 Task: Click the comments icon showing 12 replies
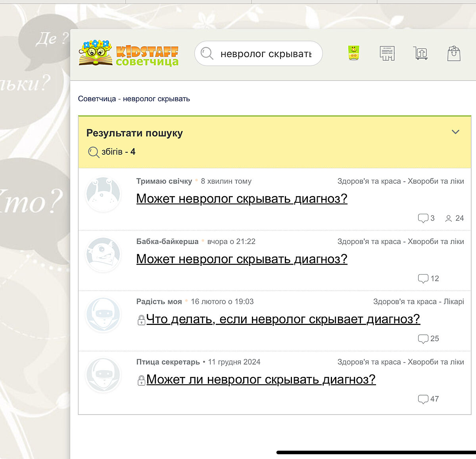[423, 278]
